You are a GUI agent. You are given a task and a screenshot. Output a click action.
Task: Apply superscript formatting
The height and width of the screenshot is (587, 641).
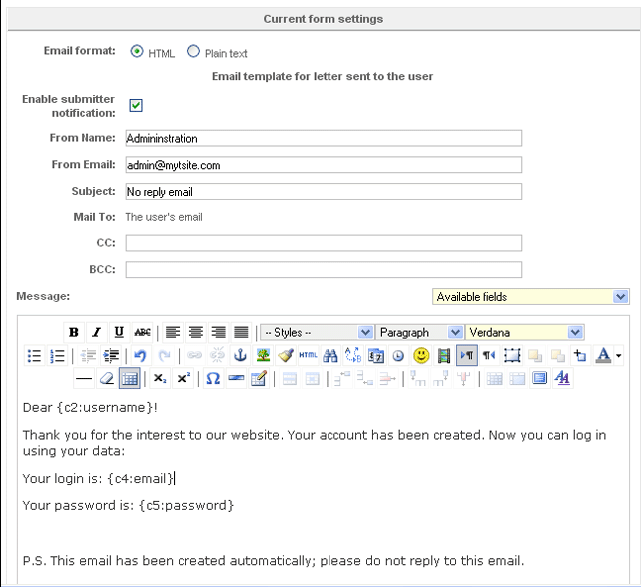(x=183, y=379)
